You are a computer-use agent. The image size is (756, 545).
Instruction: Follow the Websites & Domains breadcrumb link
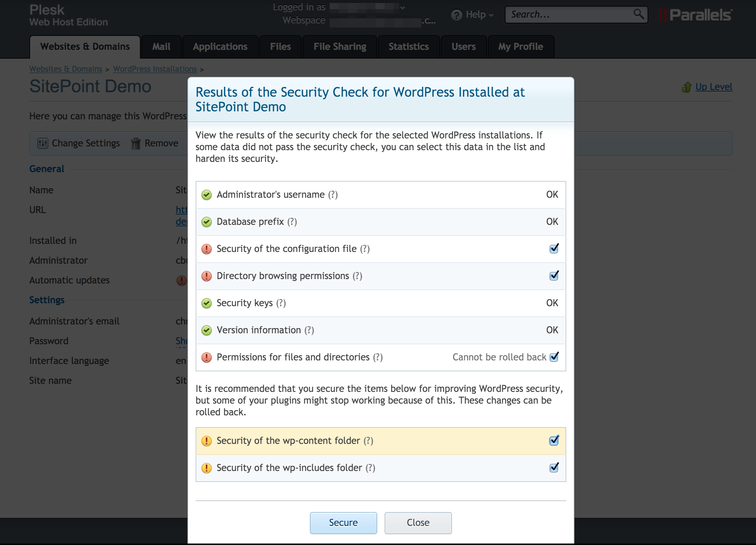pyautogui.click(x=66, y=69)
